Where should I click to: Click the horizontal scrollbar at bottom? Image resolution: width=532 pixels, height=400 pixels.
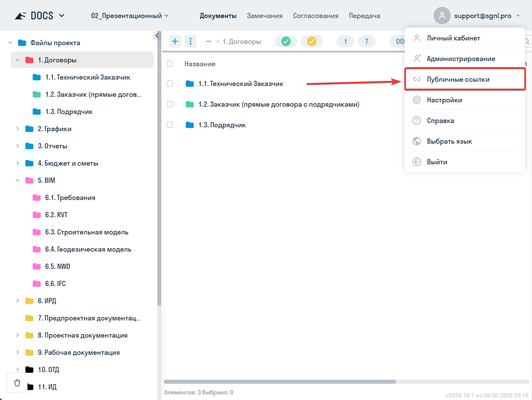click(x=280, y=382)
